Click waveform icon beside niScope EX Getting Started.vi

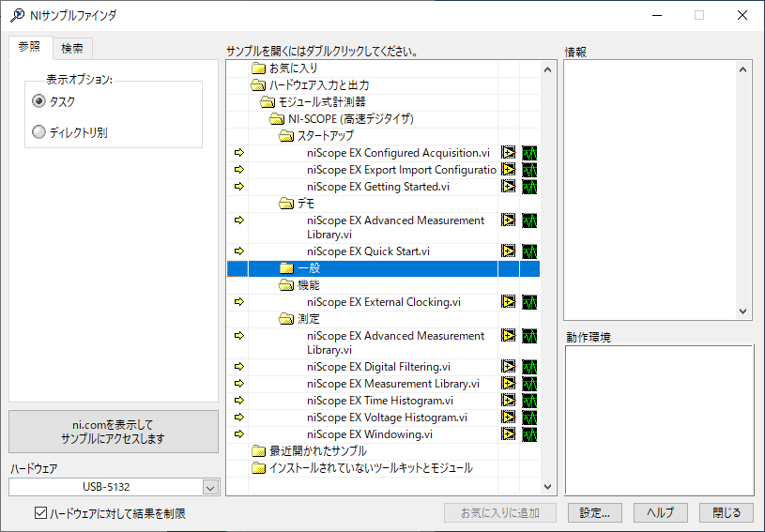point(529,187)
